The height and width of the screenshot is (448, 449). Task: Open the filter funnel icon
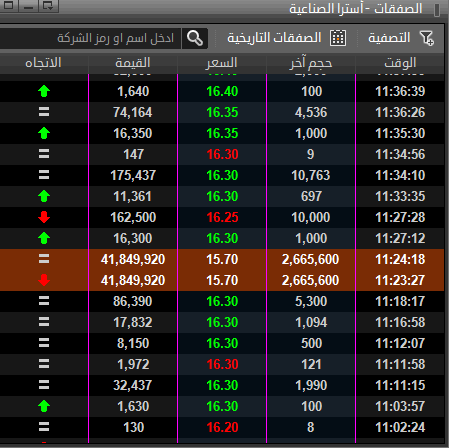tap(427, 38)
